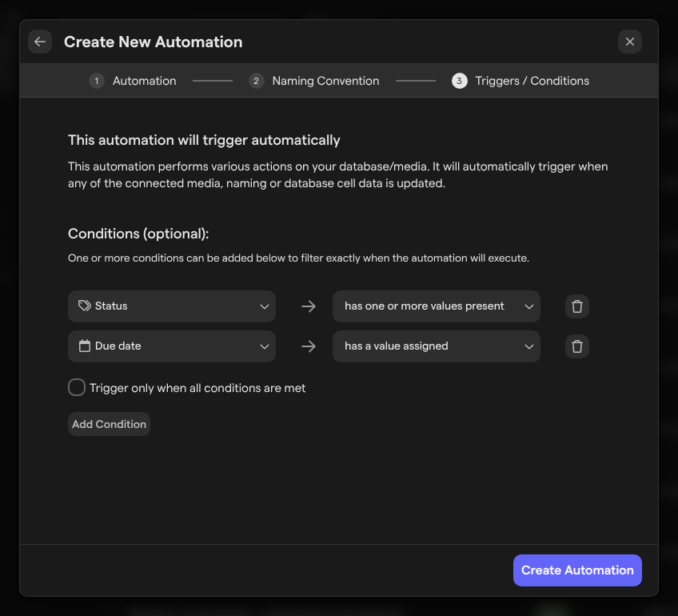Click the Create Automation button
Image resolution: width=678 pixels, height=616 pixels.
point(577,570)
